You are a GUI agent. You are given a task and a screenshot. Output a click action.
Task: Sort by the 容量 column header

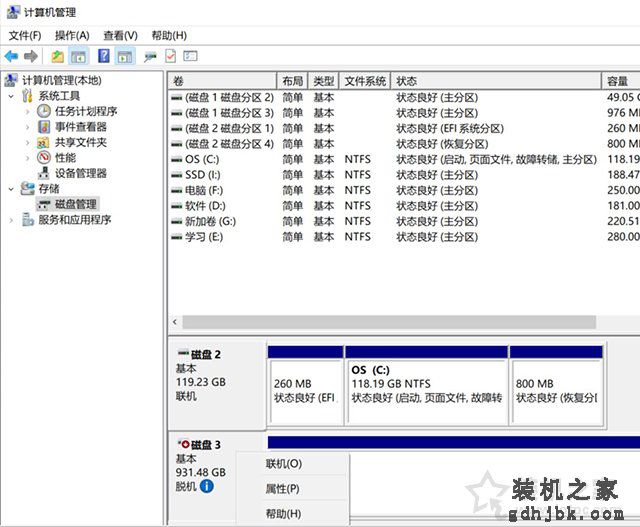point(621,81)
